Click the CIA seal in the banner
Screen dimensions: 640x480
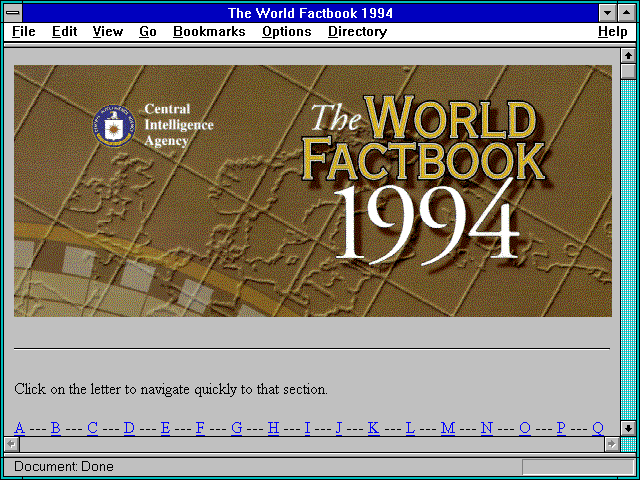point(114,125)
